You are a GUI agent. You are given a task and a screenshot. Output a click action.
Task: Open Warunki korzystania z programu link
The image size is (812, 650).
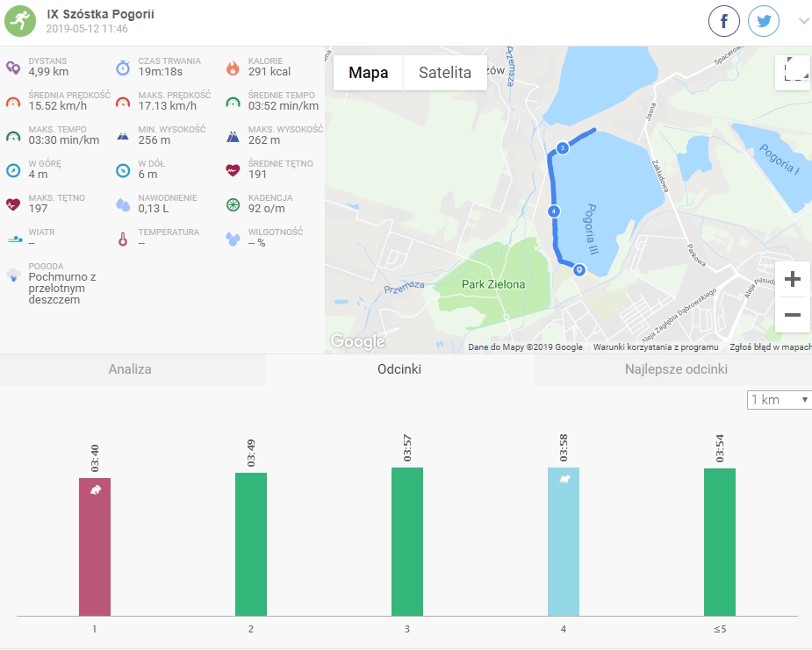tap(655, 347)
